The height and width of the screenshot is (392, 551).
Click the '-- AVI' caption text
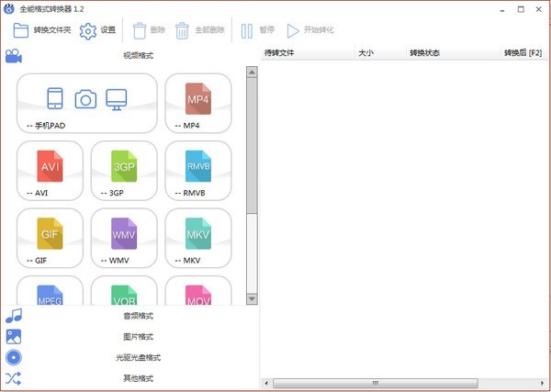point(37,193)
